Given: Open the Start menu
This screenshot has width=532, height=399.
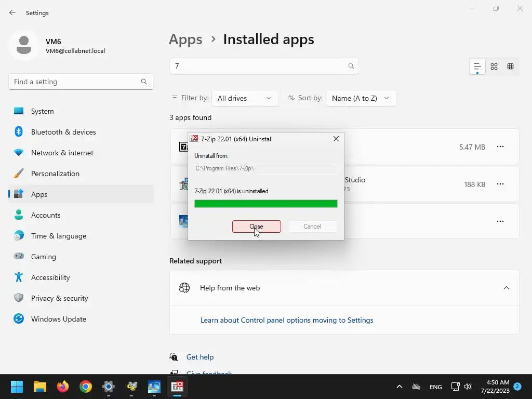Looking at the screenshot, I should click(x=17, y=387).
